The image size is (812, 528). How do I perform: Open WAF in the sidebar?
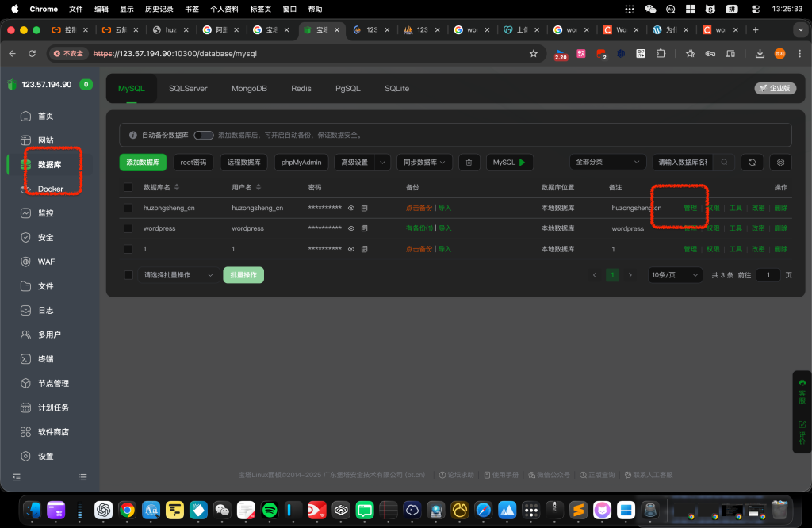coord(46,262)
